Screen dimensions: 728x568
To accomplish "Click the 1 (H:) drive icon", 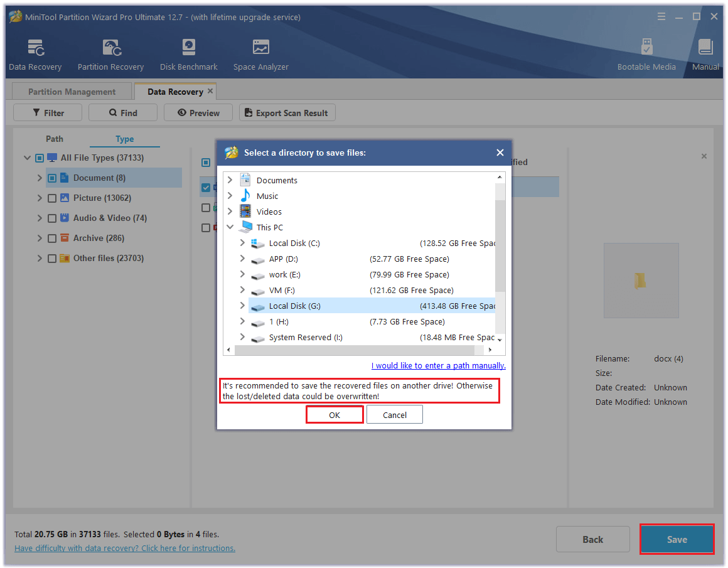I will [x=258, y=323].
